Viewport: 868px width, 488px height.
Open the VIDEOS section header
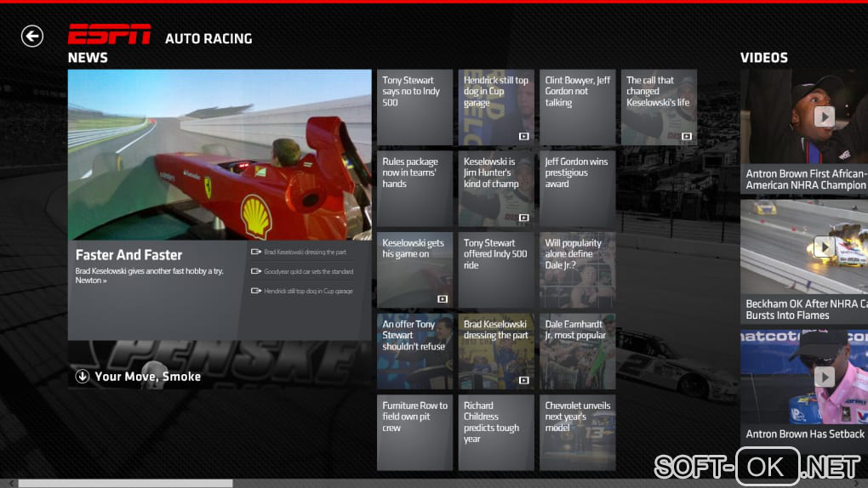point(763,58)
